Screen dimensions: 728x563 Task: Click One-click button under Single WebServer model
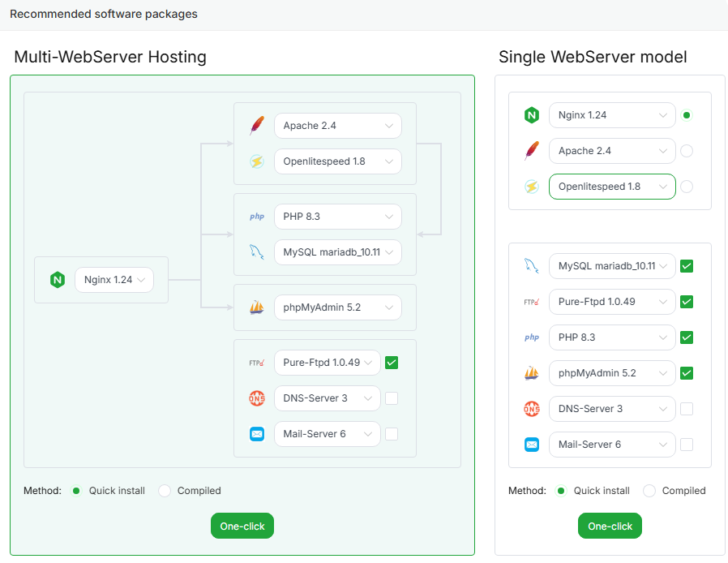pos(610,526)
